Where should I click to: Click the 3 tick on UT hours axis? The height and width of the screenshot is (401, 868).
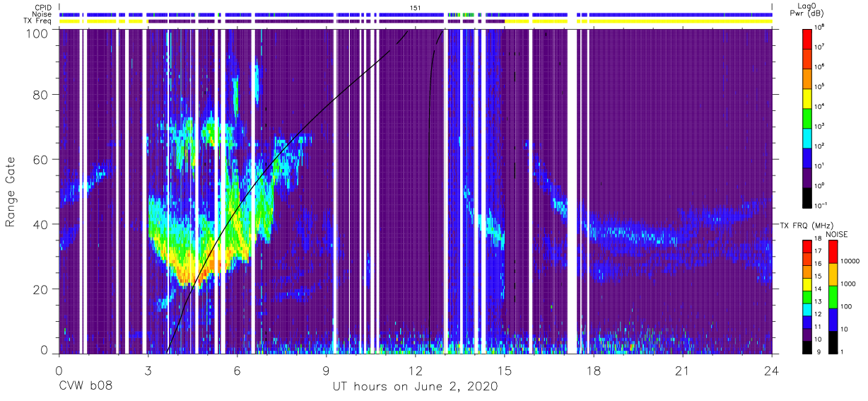coord(148,371)
